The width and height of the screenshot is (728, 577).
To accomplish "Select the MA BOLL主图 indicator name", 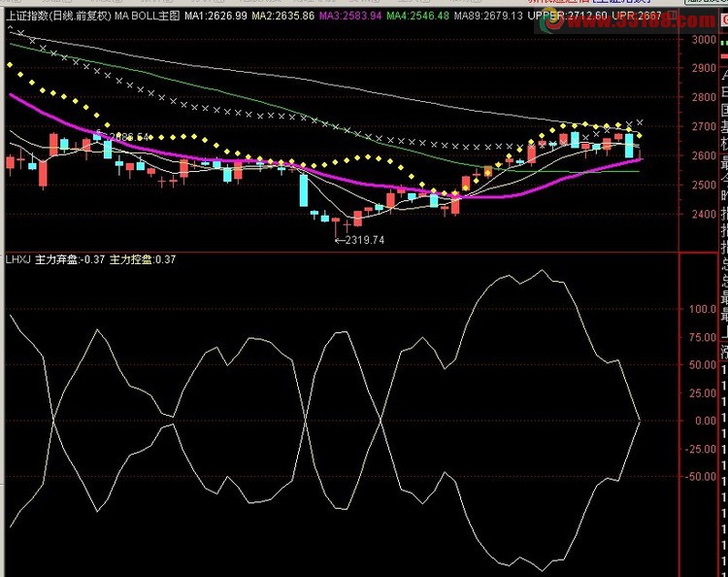I will coord(148,16).
